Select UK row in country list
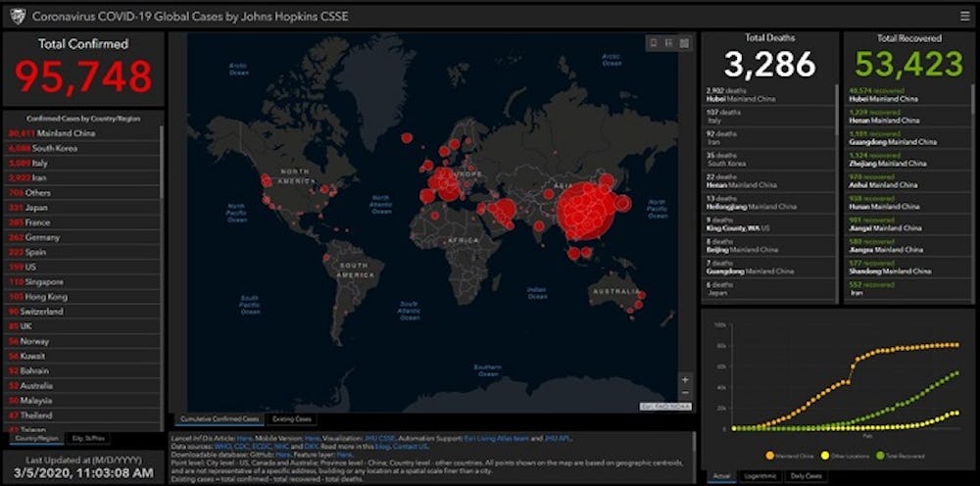The image size is (980, 486). point(82,326)
